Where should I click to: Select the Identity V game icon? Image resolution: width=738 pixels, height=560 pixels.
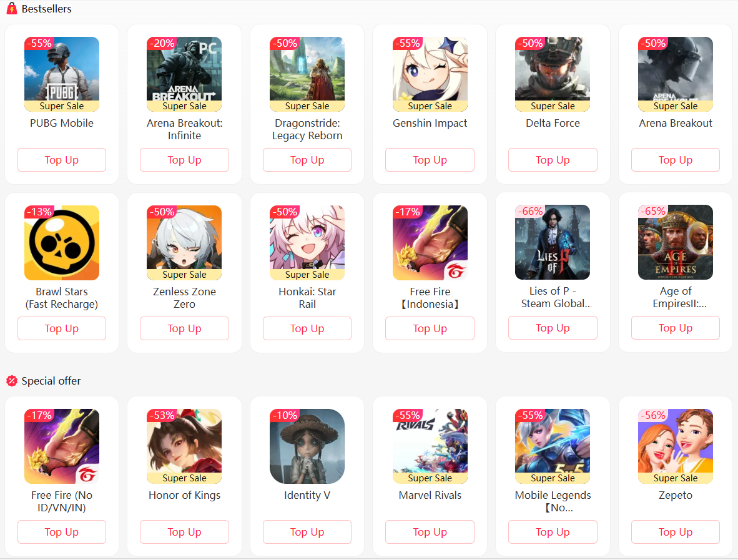(307, 446)
